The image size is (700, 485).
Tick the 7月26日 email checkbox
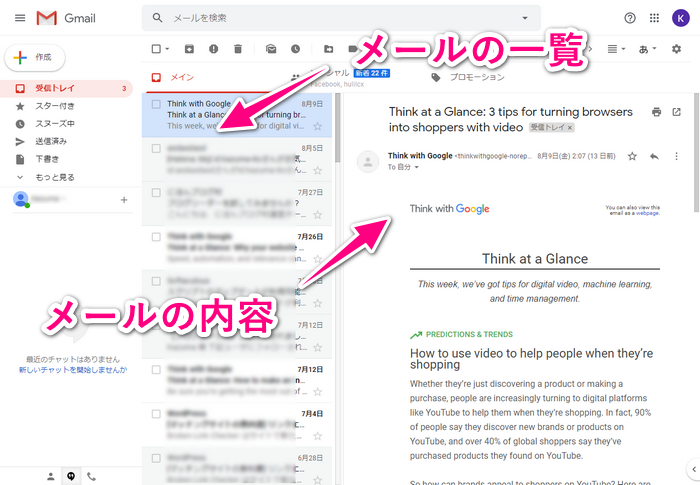(x=156, y=237)
